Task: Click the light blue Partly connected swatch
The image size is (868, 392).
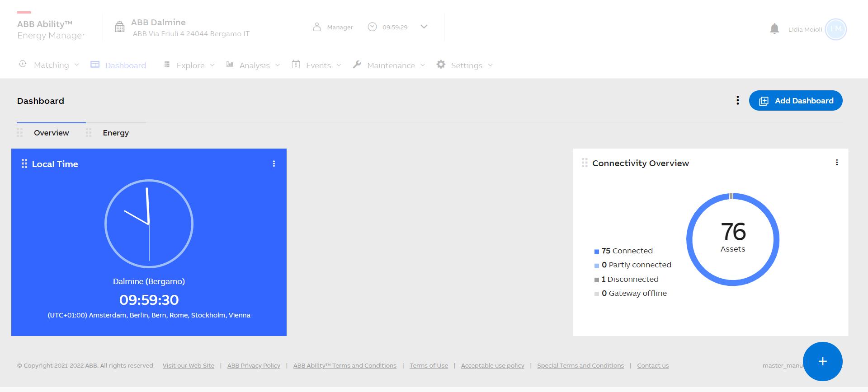Action: pyautogui.click(x=597, y=266)
